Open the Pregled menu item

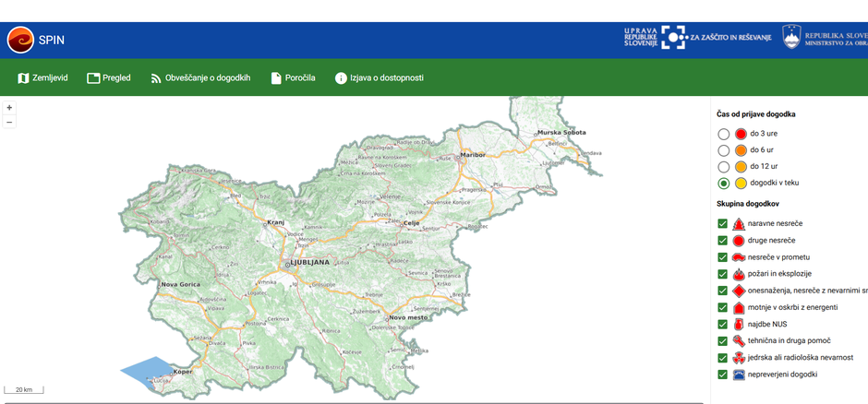[108, 78]
